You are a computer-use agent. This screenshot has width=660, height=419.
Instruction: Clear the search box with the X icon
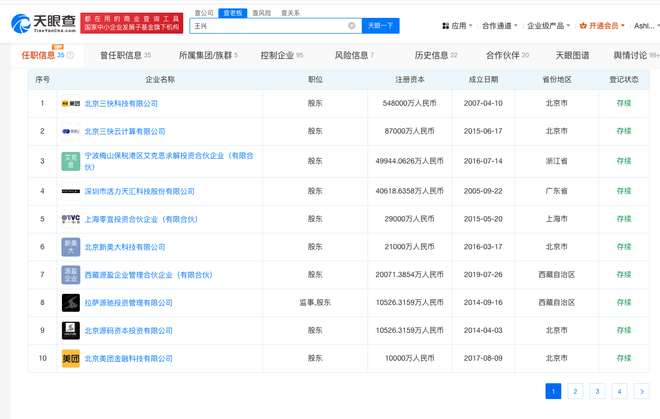point(352,26)
